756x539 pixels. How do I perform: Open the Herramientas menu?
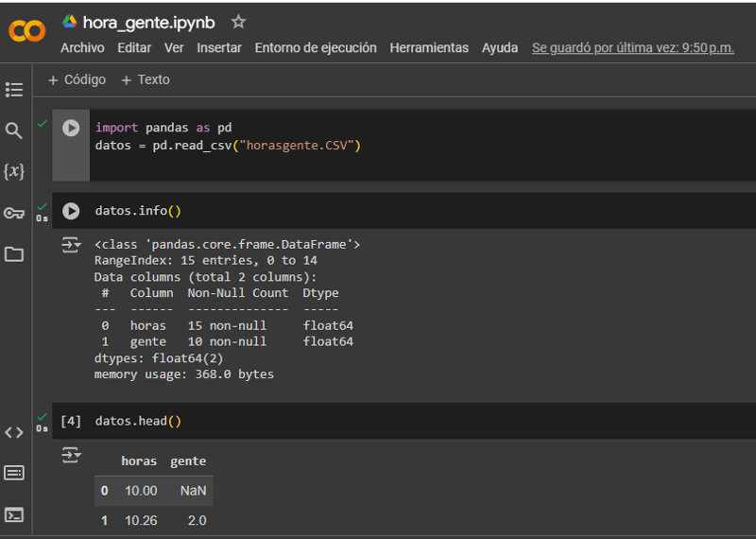(x=429, y=48)
